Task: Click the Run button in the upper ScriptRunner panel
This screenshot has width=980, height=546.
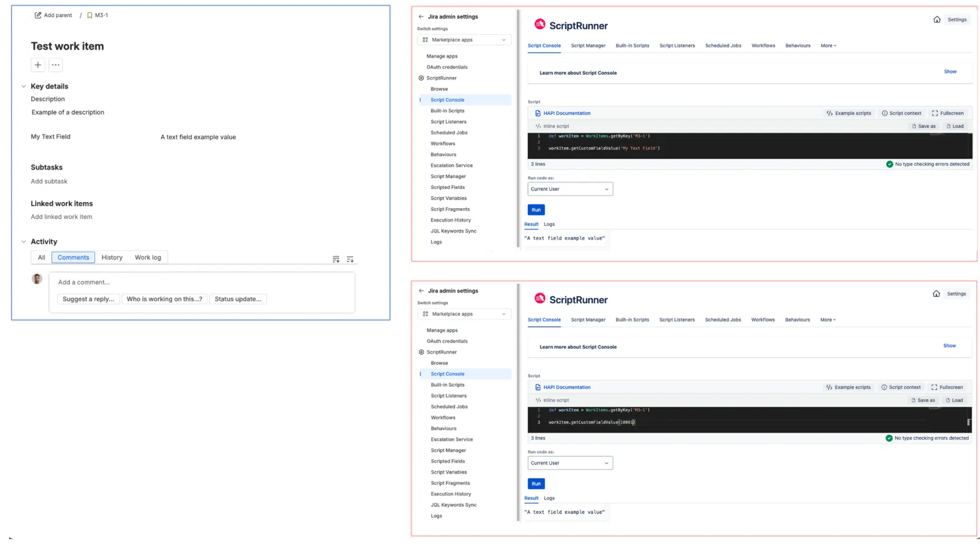Action: [x=536, y=210]
